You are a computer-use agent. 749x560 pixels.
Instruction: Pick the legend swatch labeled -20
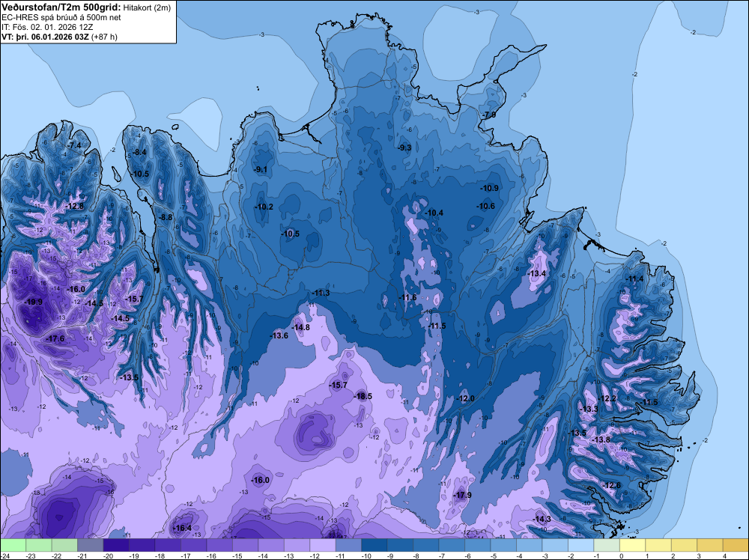coord(116,545)
